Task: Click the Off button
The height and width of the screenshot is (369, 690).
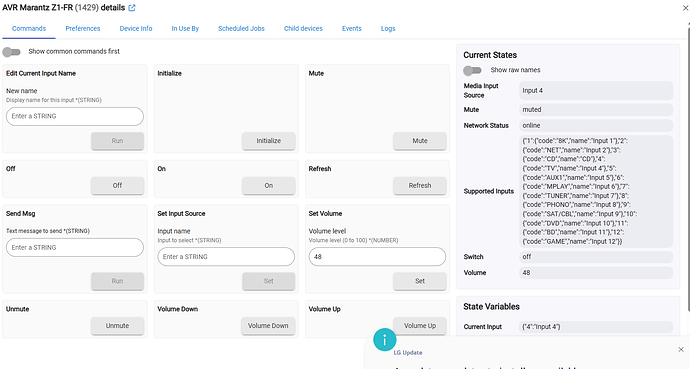Action: [117, 186]
